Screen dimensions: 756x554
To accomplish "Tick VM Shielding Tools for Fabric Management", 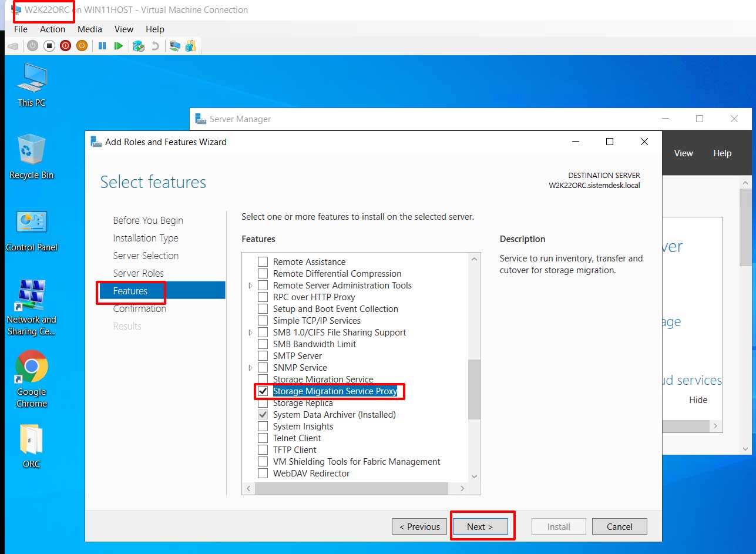I will (x=263, y=462).
